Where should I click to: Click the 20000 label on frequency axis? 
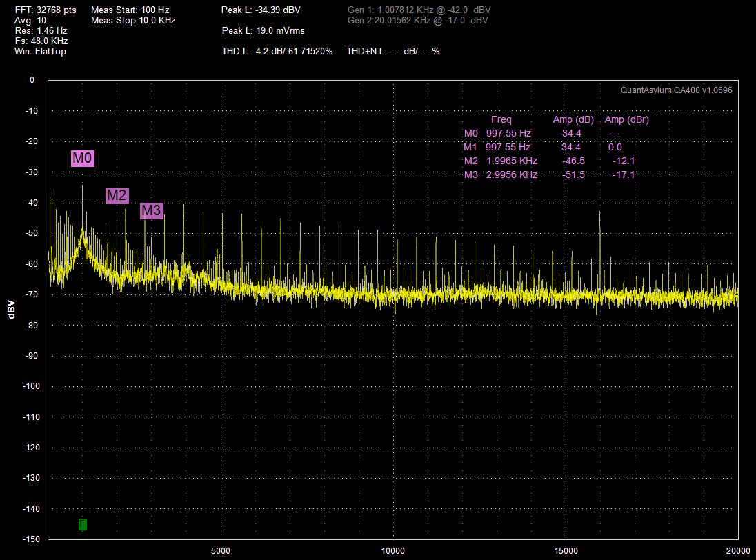point(738,551)
